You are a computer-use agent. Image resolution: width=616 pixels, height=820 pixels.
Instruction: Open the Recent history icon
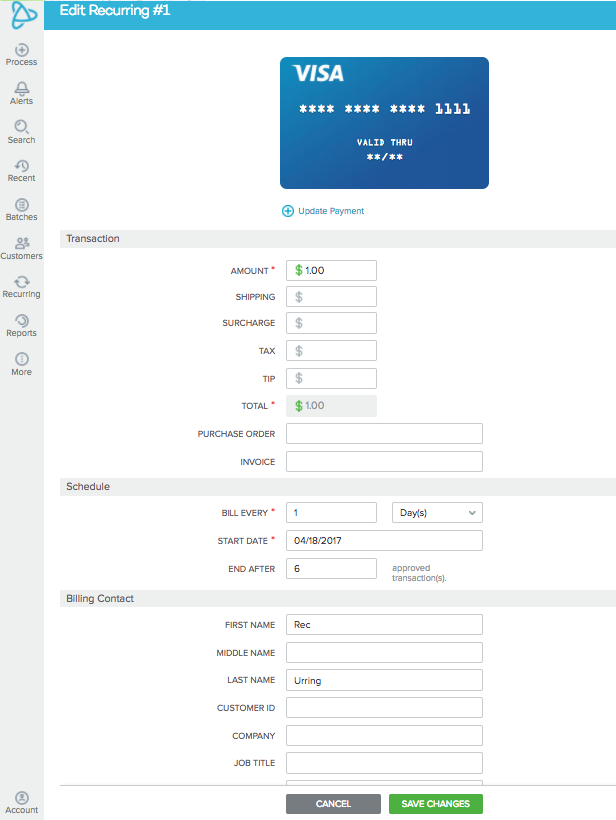click(x=21, y=166)
